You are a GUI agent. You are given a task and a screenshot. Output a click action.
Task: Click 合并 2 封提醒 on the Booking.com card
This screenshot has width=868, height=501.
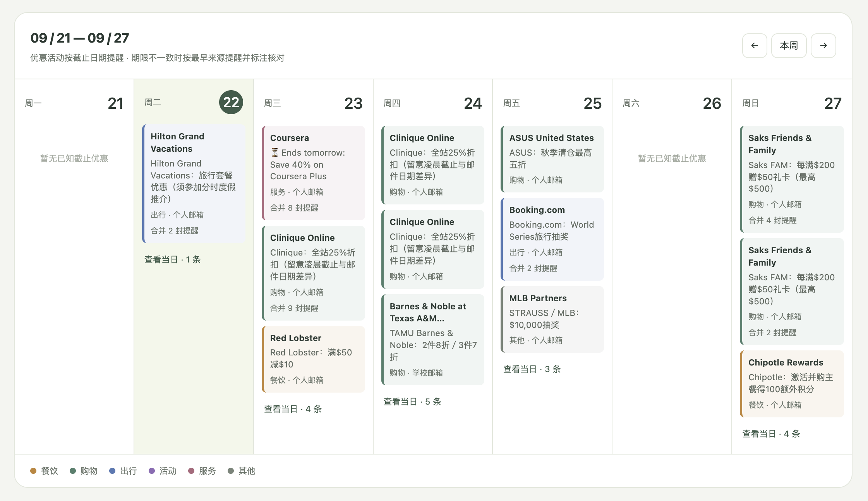tap(533, 268)
